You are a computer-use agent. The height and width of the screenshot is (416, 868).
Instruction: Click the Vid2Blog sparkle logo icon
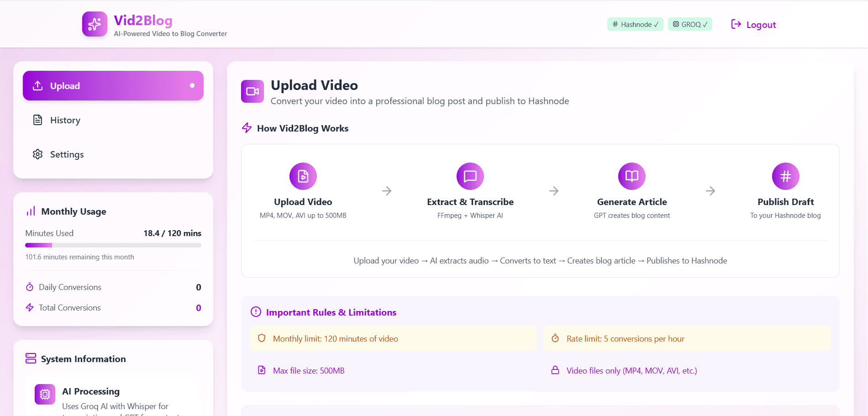point(95,24)
